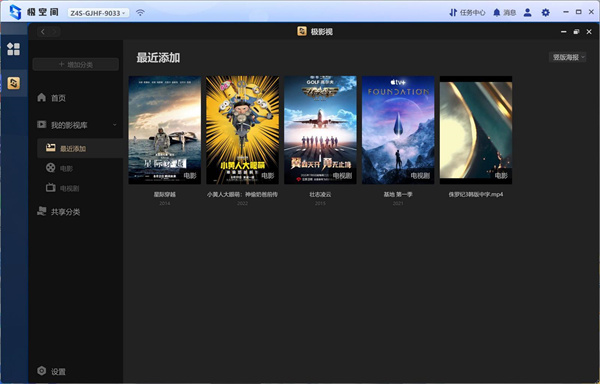Viewport: 600px width, 384px height.
Task: Open the settings gear in top bar
Action: [x=545, y=13]
